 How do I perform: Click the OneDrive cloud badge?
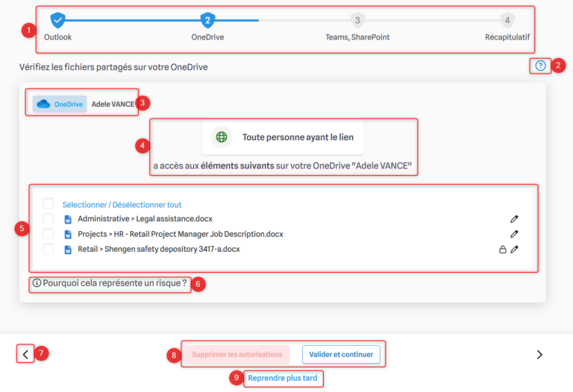(x=60, y=104)
